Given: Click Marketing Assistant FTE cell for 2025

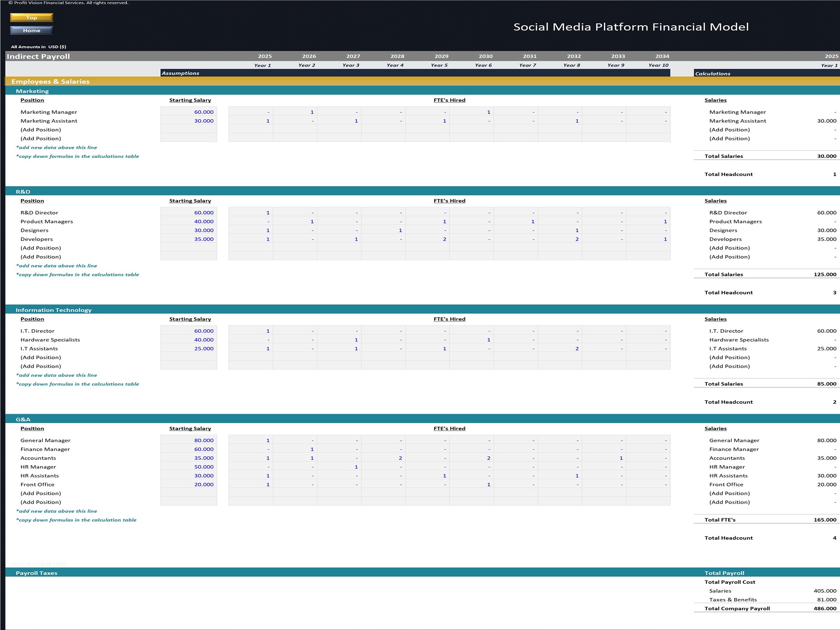Looking at the screenshot, I should coord(251,121).
